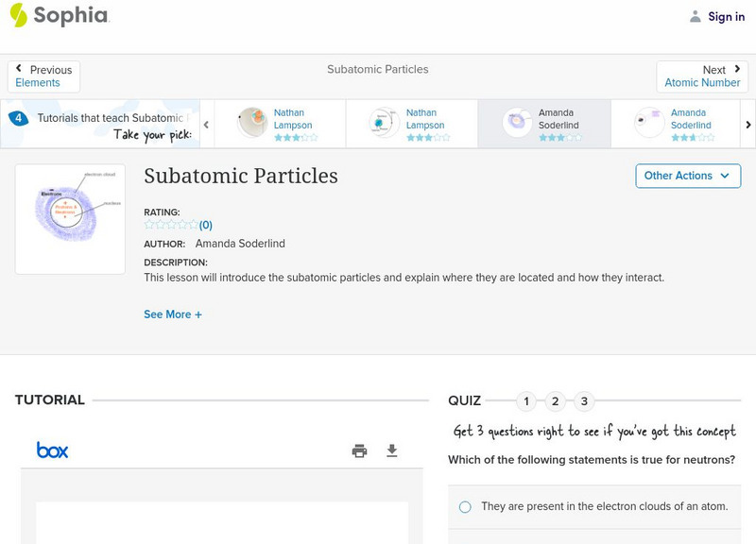The height and width of the screenshot is (544, 756).
Task: Go to the Previous Elements lesson
Action: point(44,76)
